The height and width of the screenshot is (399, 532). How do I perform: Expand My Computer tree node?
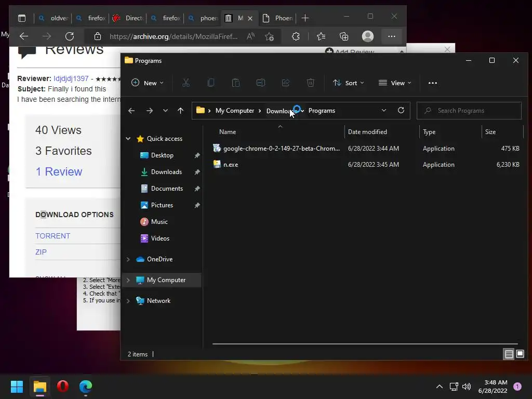[128, 280]
